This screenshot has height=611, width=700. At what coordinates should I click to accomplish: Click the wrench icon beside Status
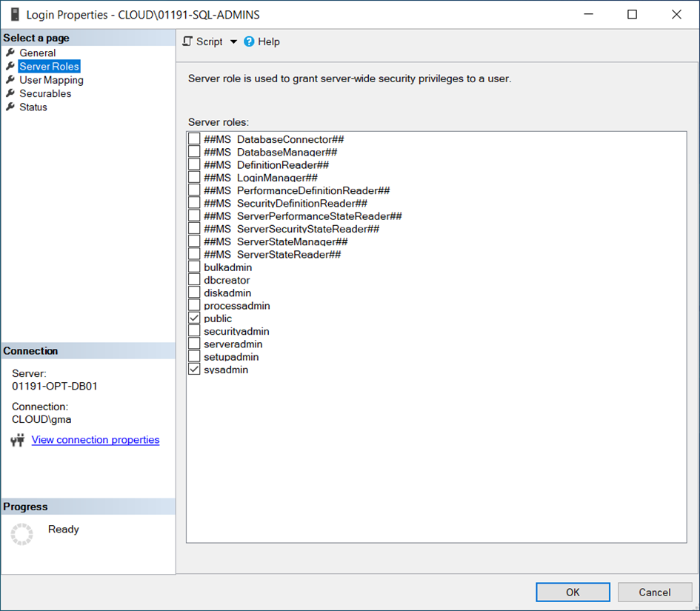[10, 107]
